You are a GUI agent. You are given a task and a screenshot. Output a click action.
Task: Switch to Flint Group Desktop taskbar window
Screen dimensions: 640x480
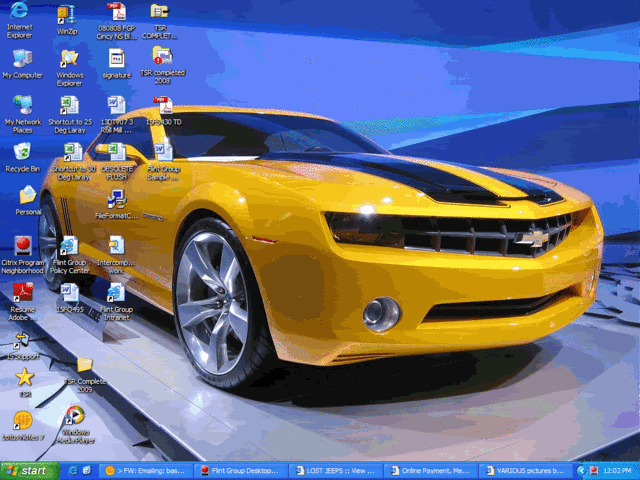coord(242,471)
